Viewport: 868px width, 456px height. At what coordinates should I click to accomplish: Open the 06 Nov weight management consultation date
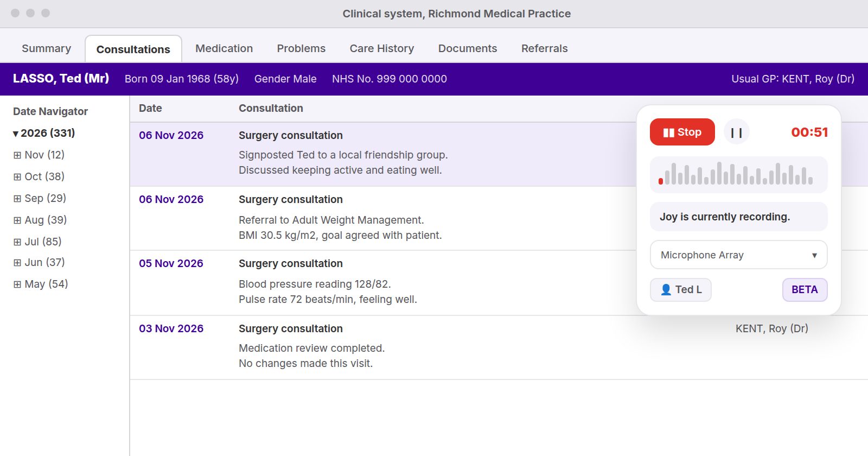[171, 199]
